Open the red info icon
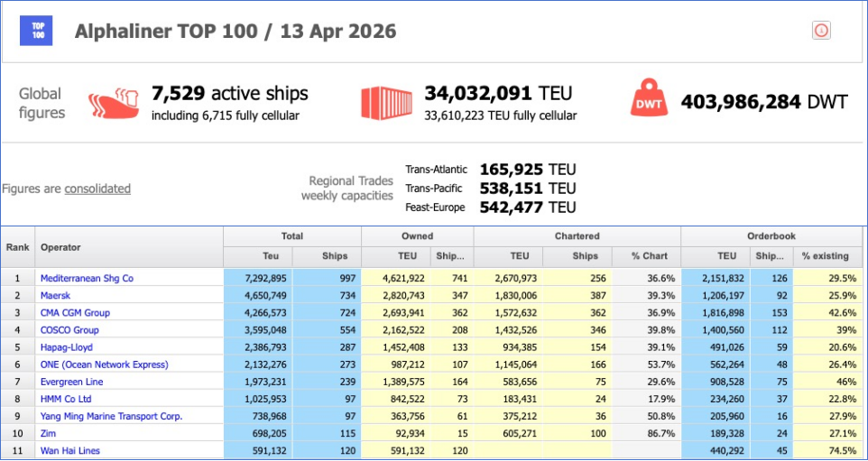Viewport: 868px width, 461px height. pyautogui.click(x=821, y=30)
